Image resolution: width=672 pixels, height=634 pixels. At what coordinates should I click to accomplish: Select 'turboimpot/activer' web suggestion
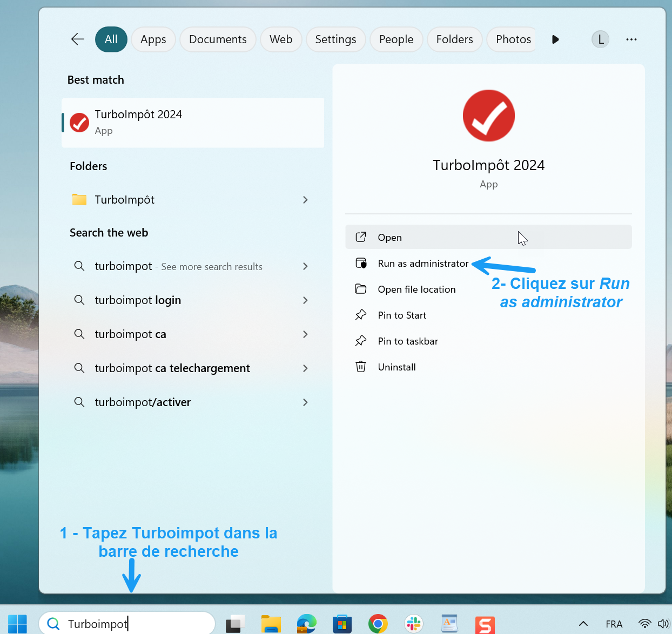point(193,402)
